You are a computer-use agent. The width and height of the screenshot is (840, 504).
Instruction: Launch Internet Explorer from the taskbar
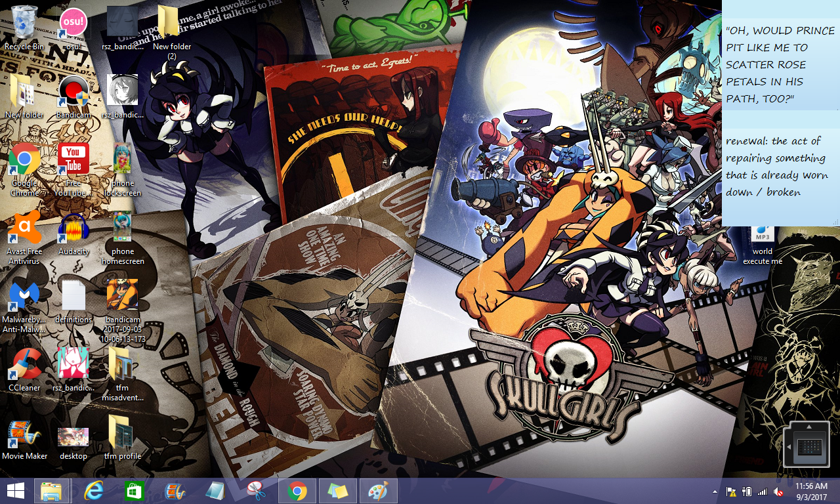[94, 491]
